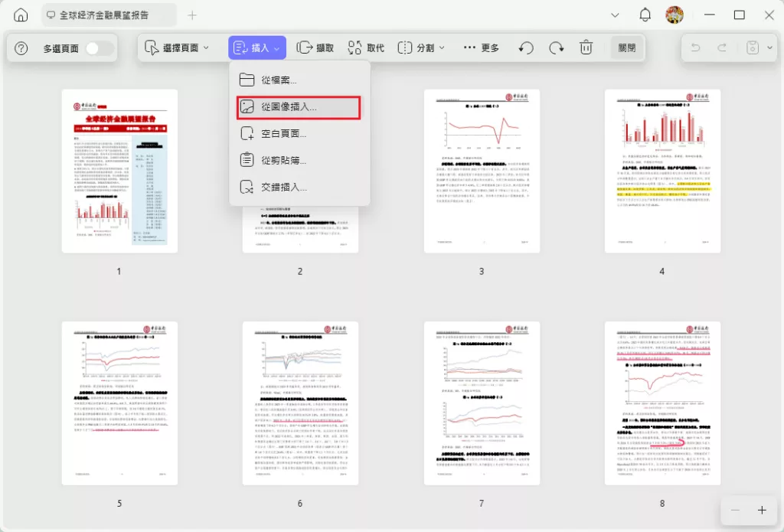
Task: Zoom in thumbnails with plus icon
Action: click(762, 510)
